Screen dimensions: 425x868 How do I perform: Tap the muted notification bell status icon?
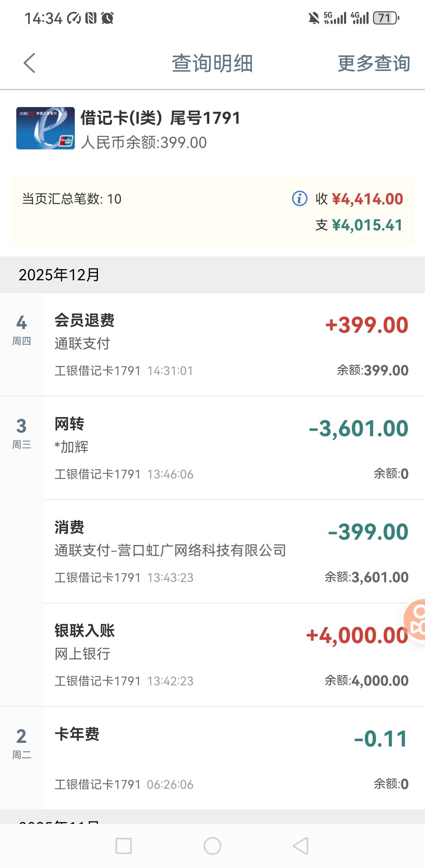[314, 18]
